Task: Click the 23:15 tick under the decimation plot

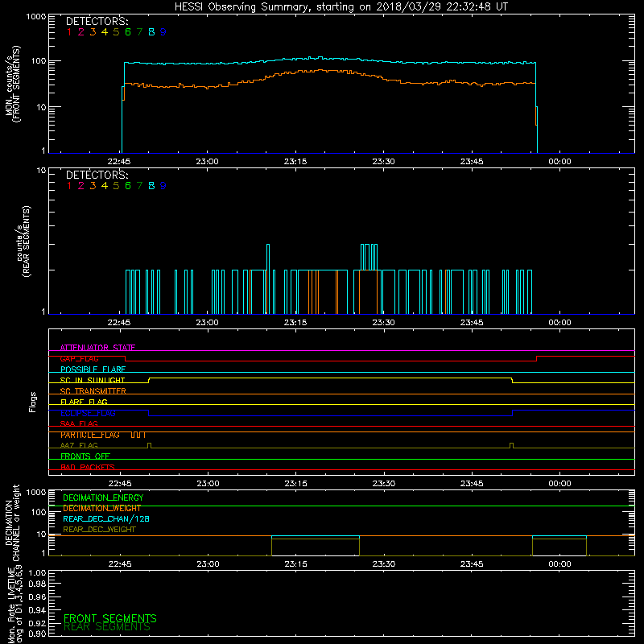Action: point(295,564)
